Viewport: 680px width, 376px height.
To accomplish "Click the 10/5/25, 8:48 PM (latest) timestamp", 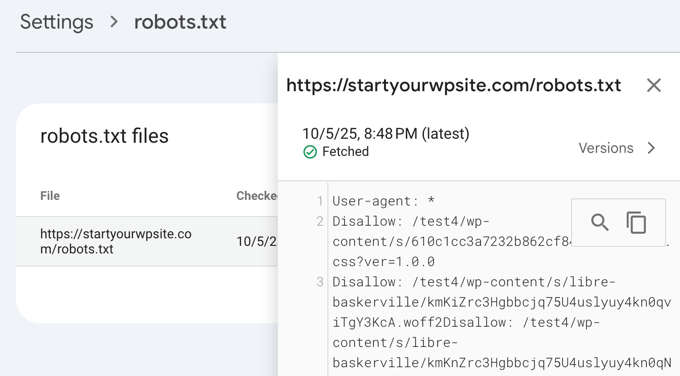I will coord(386,134).
